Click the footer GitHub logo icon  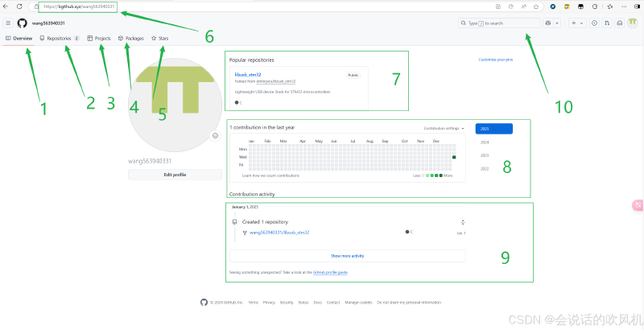pyautogui.click(x=204, y=303)
